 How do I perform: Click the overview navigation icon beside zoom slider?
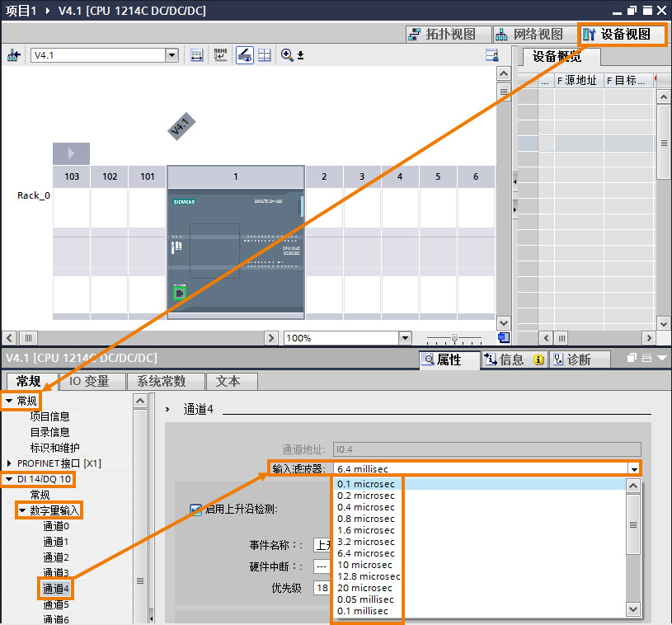click(x=504, y=338)
